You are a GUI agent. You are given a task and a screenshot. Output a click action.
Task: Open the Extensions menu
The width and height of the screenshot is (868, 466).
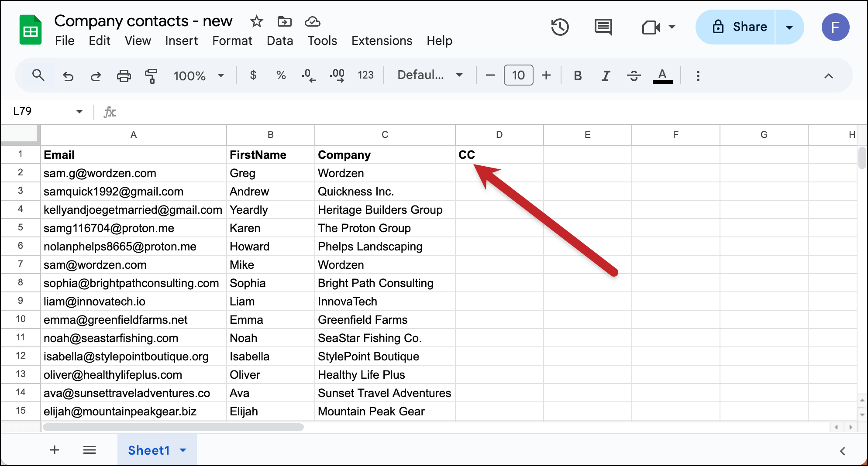point(382,41)
